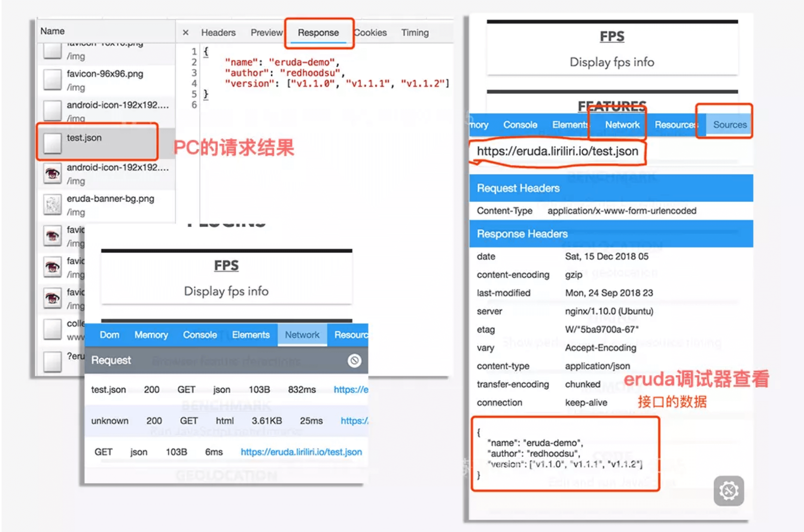Open Resources tab in right eruda panel

[x=676, y=125]
